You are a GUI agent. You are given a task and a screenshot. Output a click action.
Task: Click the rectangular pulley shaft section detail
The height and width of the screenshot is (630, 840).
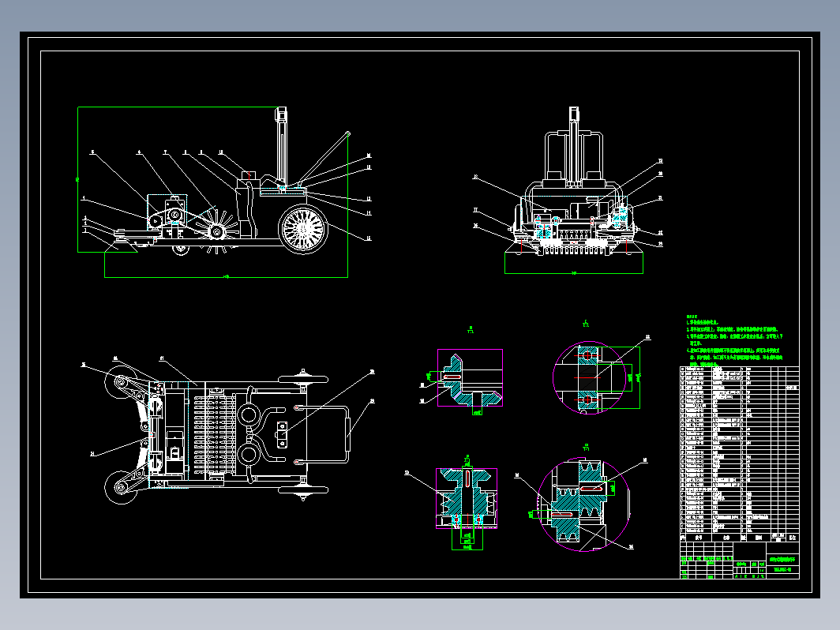click(467, 498)
